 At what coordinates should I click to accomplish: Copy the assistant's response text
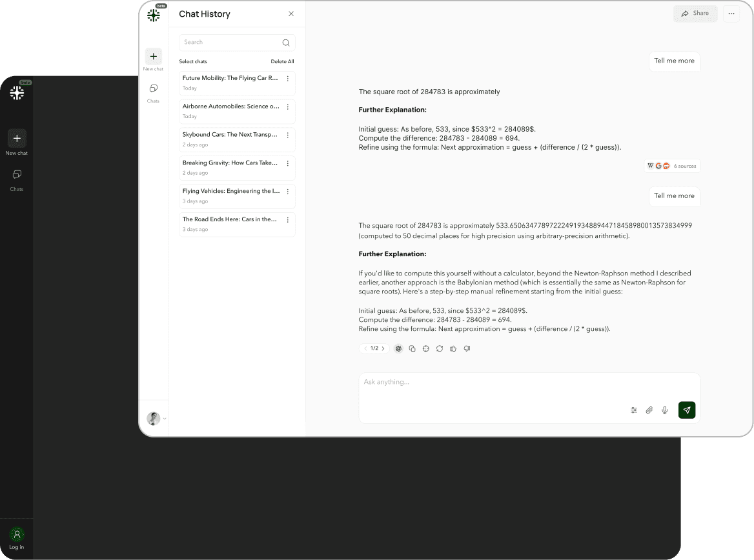pyautogui.click(x=413, y=348)
